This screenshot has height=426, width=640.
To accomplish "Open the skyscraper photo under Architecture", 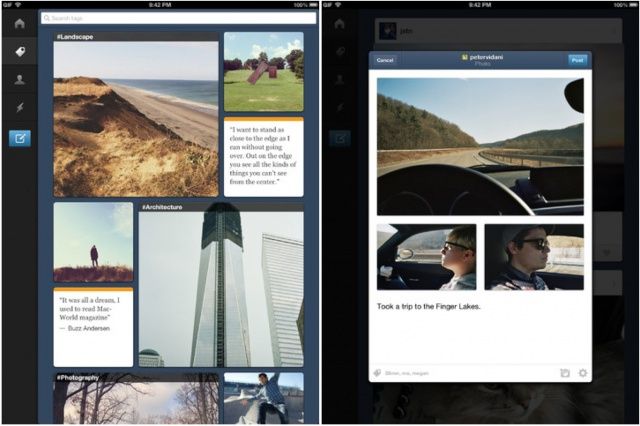I will [221, 289].
